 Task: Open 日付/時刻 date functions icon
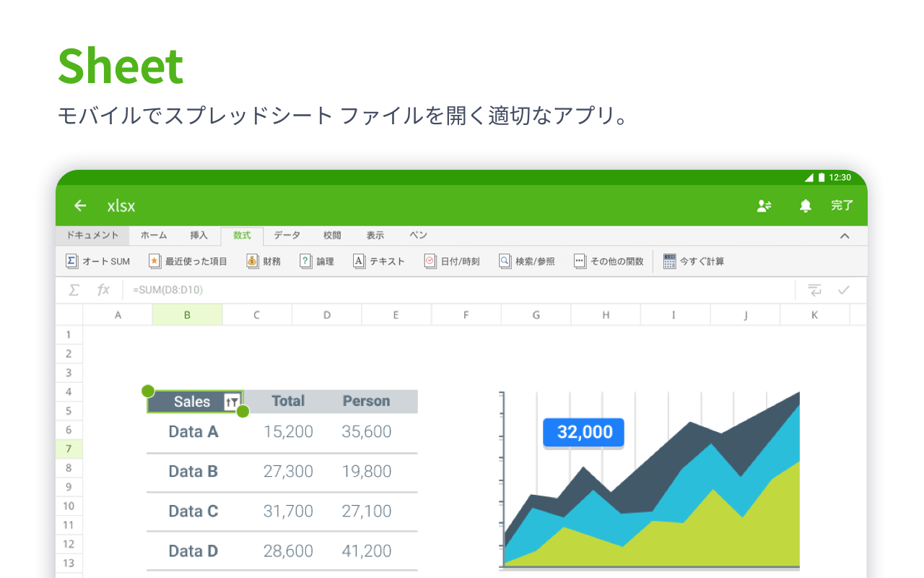430,261
